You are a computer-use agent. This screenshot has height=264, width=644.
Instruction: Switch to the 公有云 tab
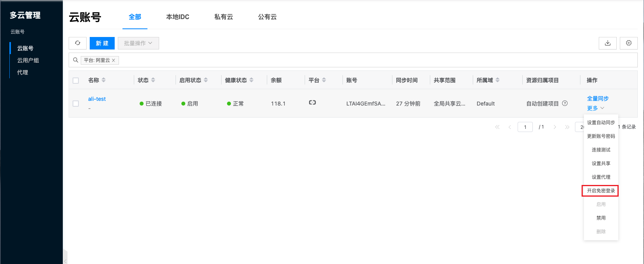(x=267, y=17)
